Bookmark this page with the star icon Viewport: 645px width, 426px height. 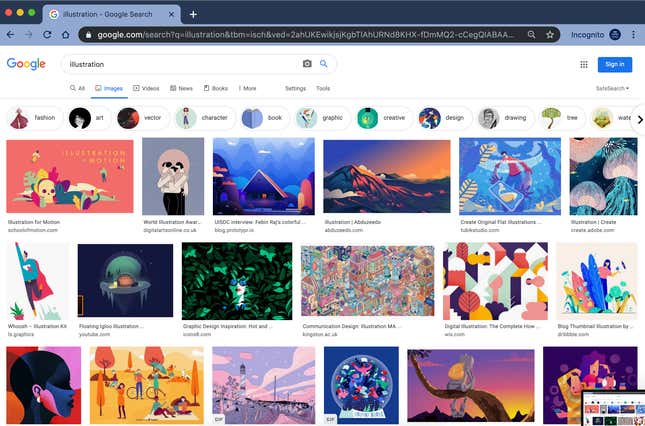[550, 35]
